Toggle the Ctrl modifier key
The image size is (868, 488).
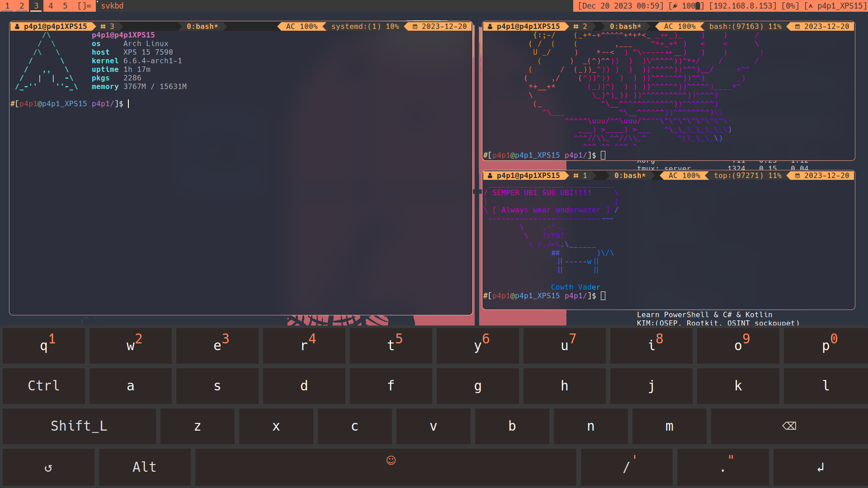click(43, 386)
